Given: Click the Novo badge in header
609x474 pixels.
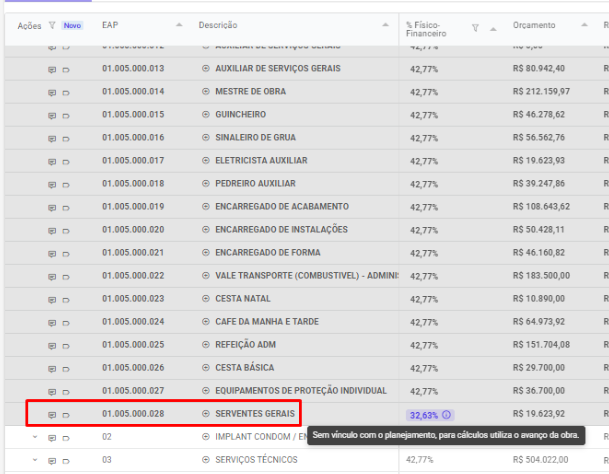Looking at the screenshot, I should tap(72, 26).
